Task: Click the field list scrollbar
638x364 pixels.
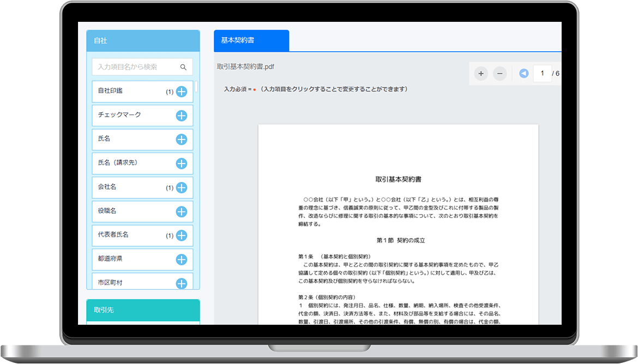Action: 196,87
